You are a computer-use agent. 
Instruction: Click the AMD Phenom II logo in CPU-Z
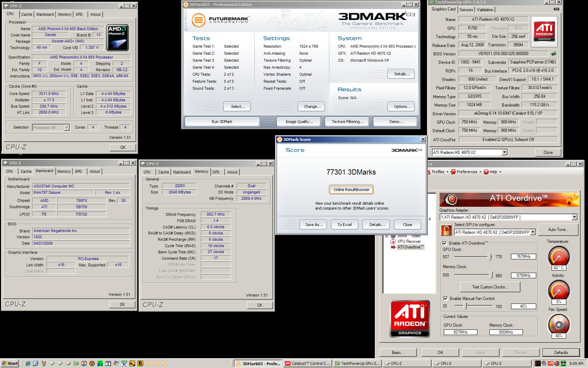point(117,38)
